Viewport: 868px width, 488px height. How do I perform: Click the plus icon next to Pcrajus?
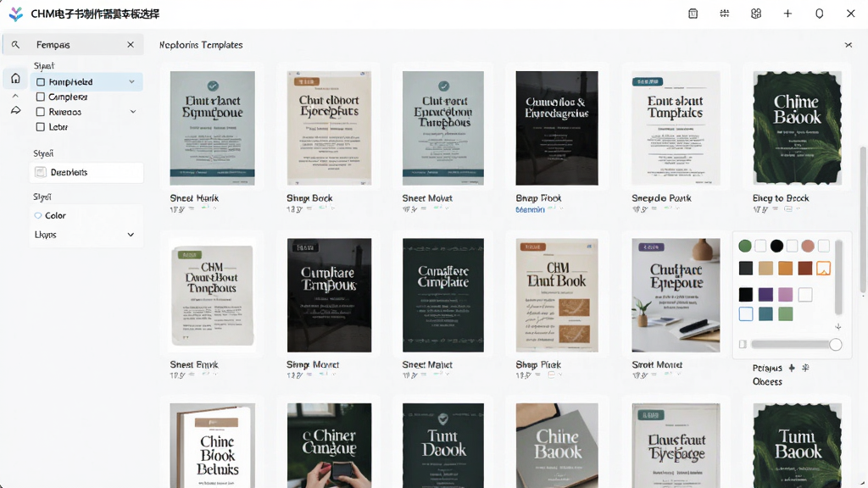point(792,368)
